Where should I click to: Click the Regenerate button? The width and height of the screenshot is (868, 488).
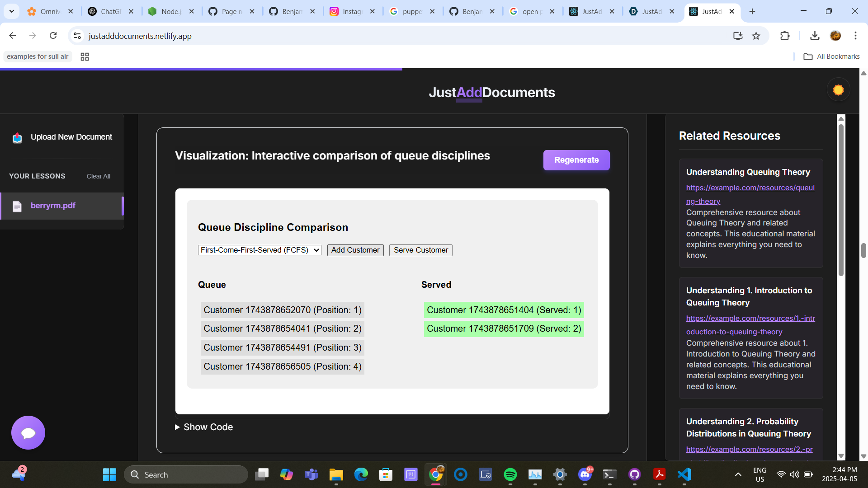pyautogui.click(x=576, y=160)
